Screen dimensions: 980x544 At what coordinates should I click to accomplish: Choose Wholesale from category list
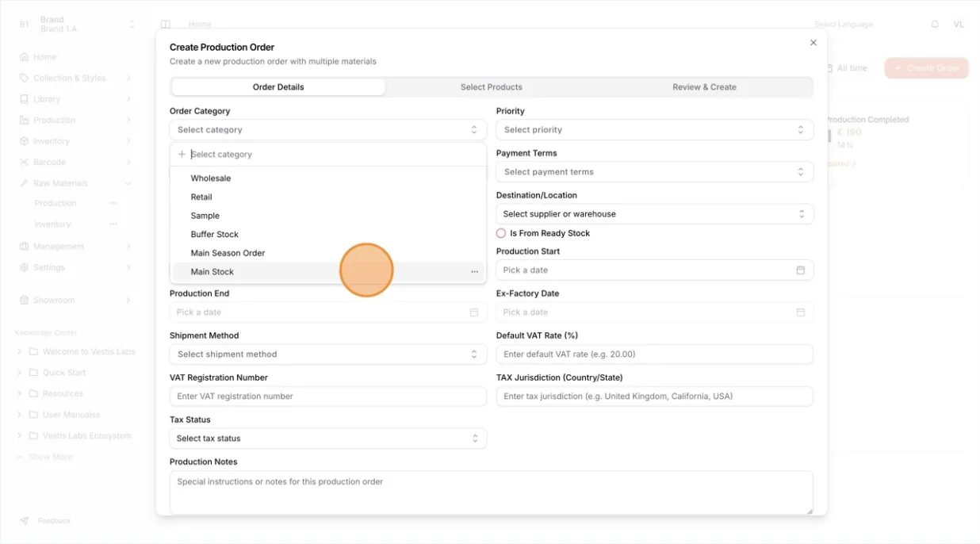pyautogui.click(x=329, y=178)
